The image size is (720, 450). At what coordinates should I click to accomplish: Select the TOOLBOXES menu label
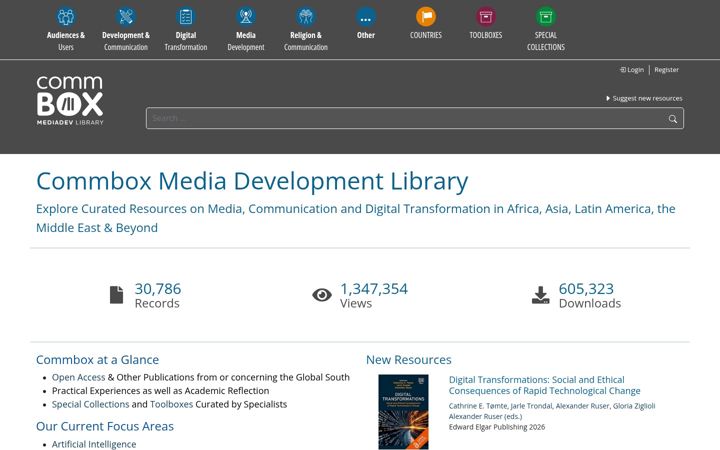point(486,35)
